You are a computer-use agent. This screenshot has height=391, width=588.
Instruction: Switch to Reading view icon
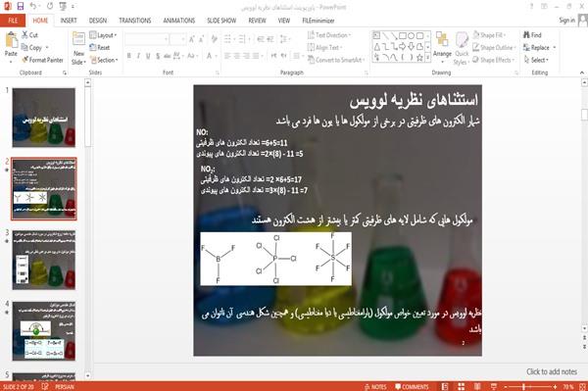(x=477, y=387)
